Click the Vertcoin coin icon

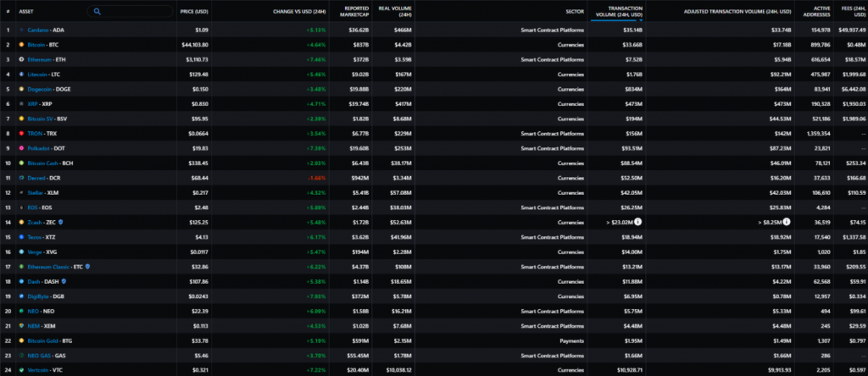[x=21, y=370]
